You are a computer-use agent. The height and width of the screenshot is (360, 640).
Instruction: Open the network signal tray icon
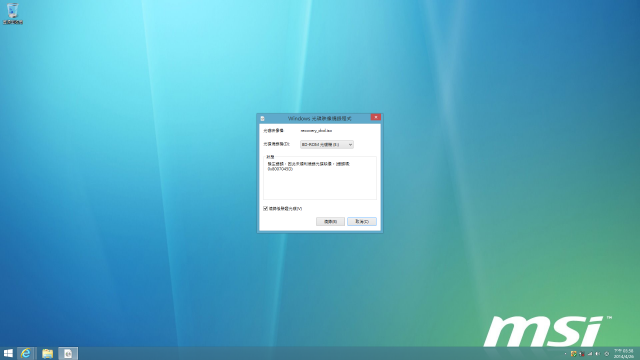(x=590, y=353)
